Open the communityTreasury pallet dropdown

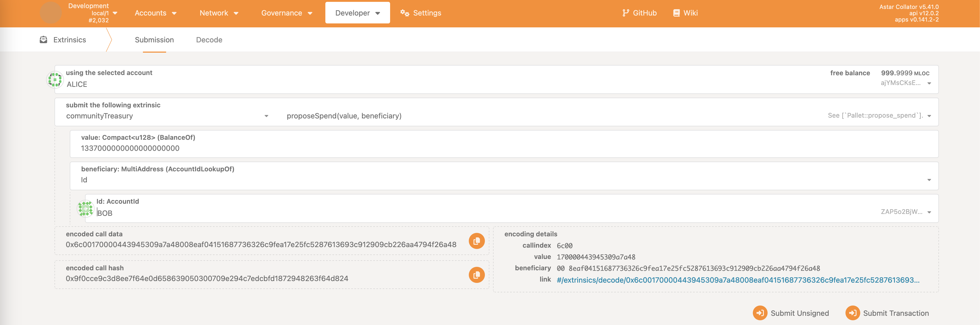266,116
